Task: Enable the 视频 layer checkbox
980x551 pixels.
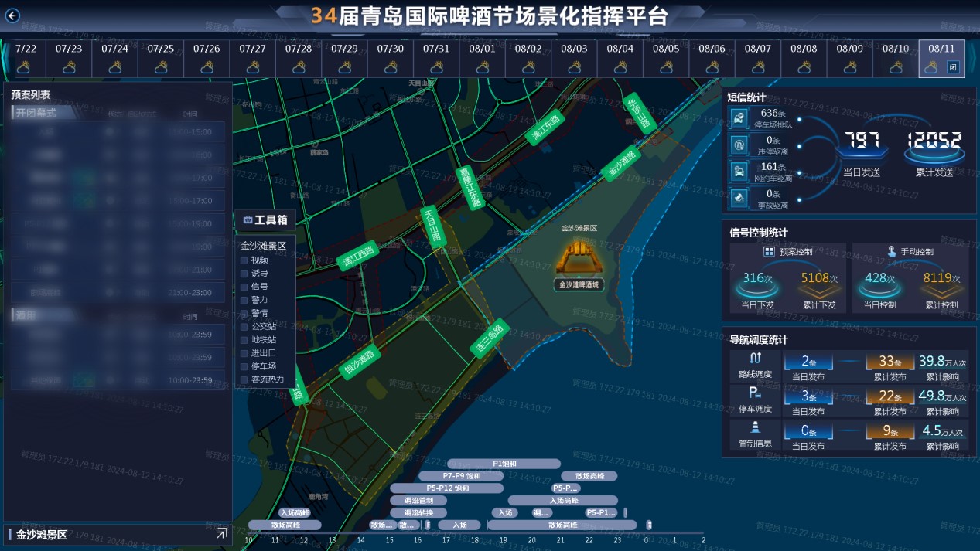Action: pos(244,260)
